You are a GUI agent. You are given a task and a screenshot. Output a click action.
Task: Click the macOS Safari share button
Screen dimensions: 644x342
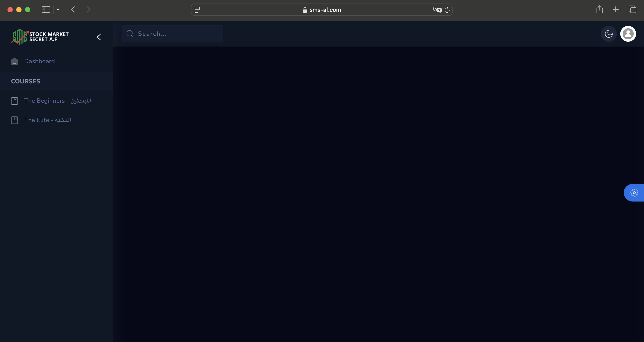[x=600, y=9]
